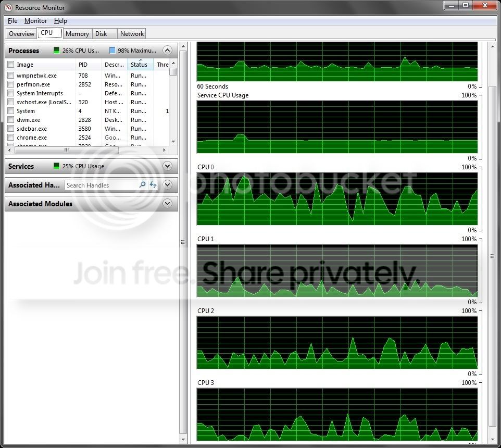Image resolution: width=501 pixels, height=448 pixels.
Task: Tick the chrome.exe process checkbox
Action: [x=11, y=138]
